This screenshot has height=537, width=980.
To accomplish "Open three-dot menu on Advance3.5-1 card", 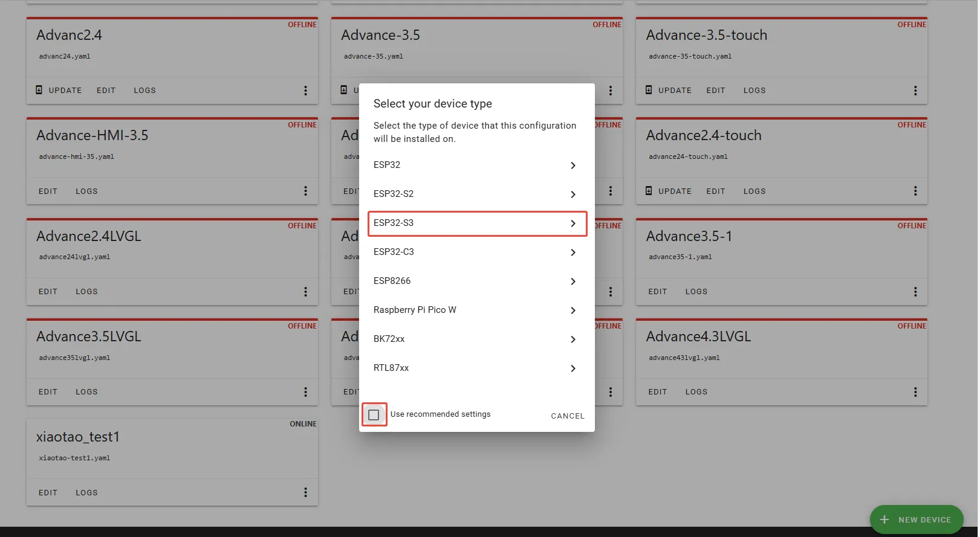I will (x=915, y=292).
